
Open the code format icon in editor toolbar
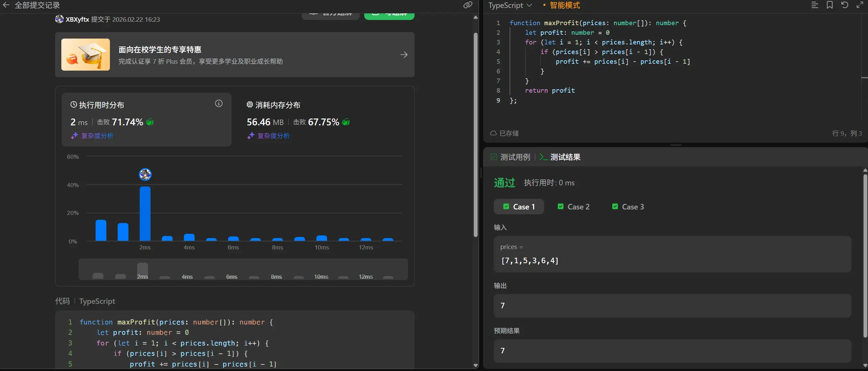(815, 5)
